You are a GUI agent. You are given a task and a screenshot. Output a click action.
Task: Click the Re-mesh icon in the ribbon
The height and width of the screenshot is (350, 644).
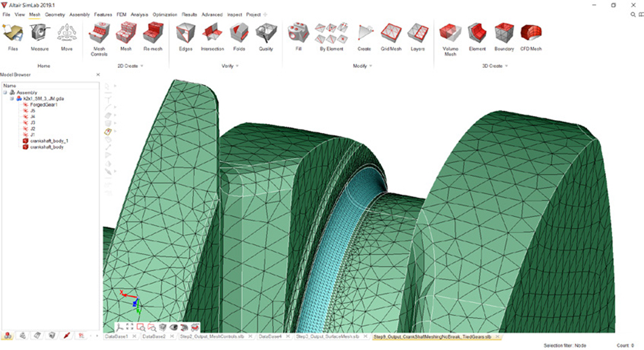(152, 37)
